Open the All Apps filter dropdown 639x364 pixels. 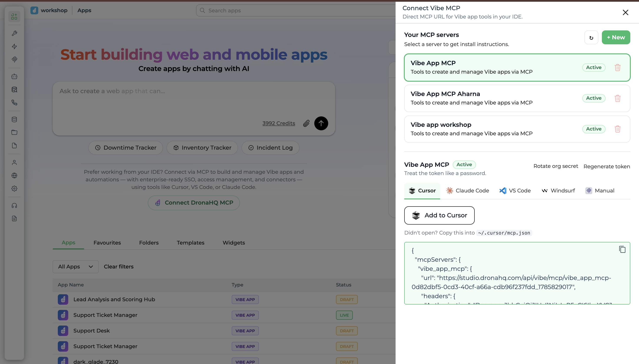point(75,266)
